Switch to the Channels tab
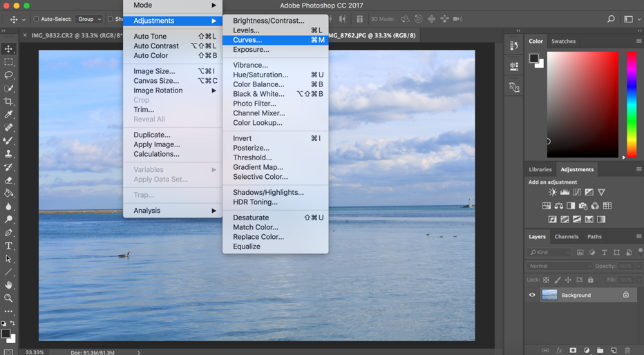 [567, 236]
